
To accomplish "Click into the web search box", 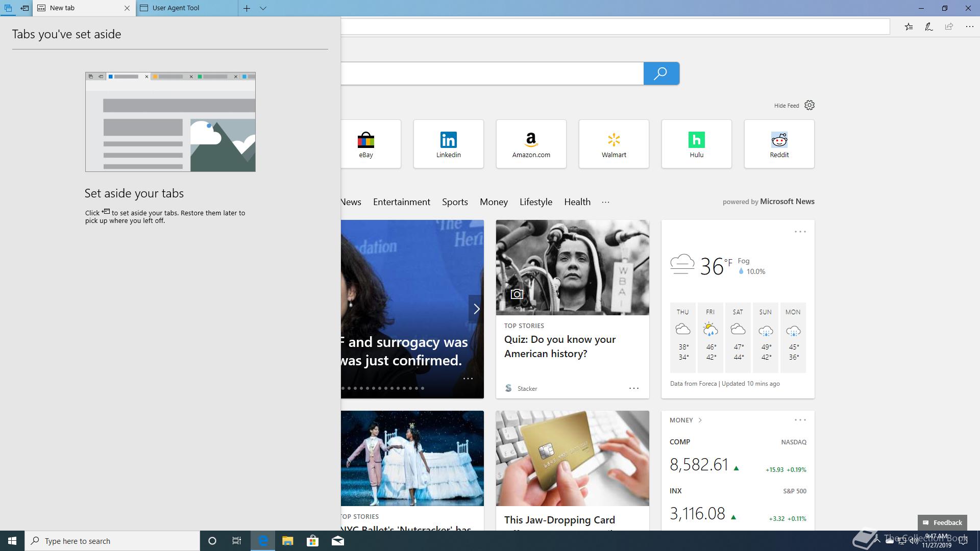I will (x=492, y=73).
